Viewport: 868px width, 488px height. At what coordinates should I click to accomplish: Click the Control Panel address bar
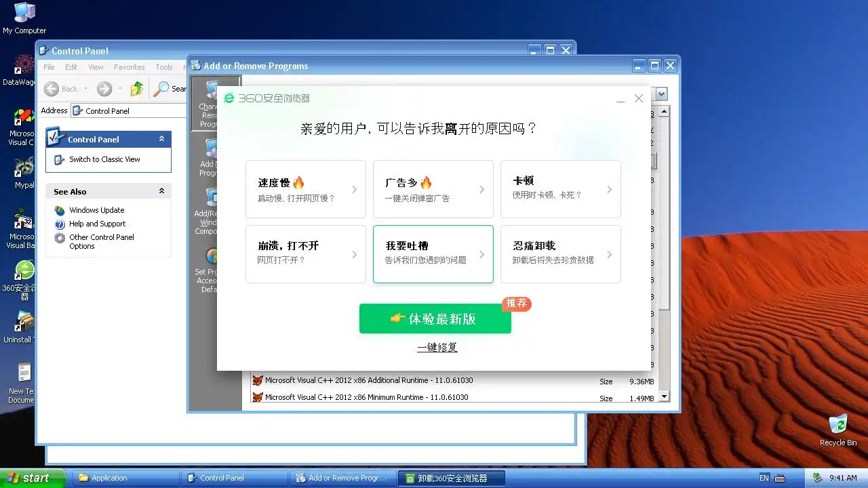click(129, 111)
